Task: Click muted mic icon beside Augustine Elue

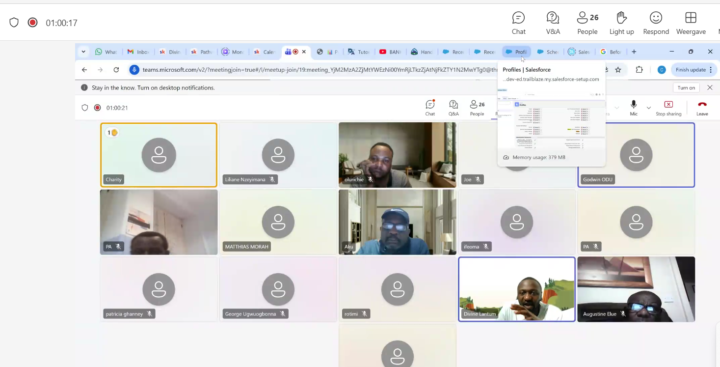Action: 623,314
